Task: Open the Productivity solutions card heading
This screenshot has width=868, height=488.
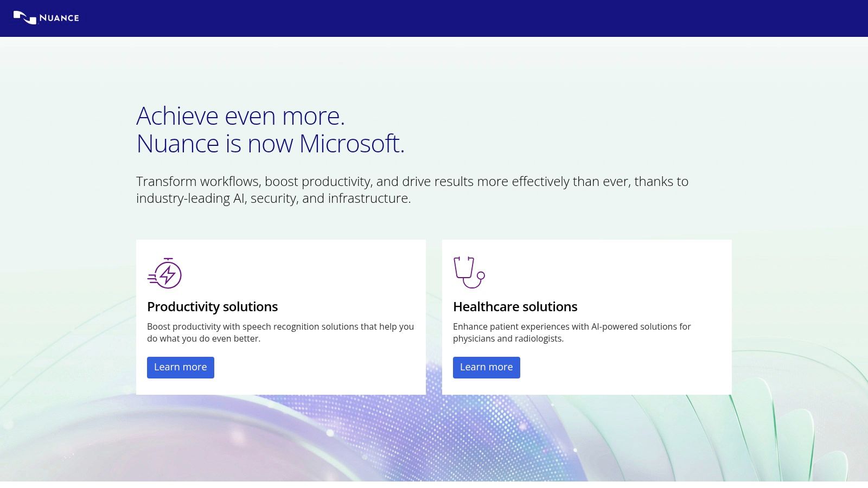Action: pyautogui.click(x=212, y=306)
